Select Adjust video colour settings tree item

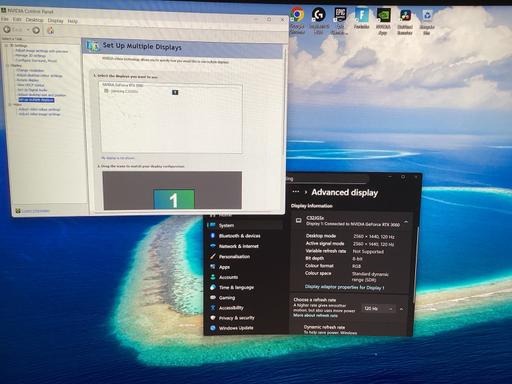(x=39, y=109)
